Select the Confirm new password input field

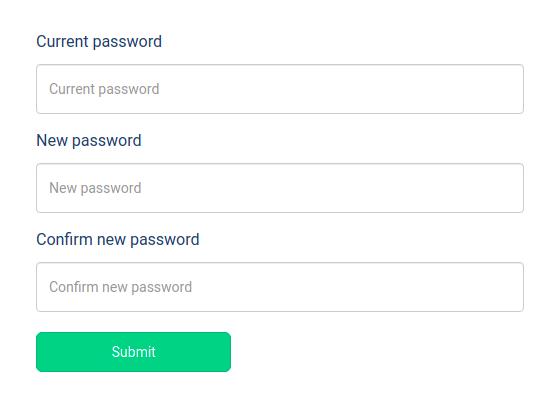pyautogui.click(x=280, y=287)
